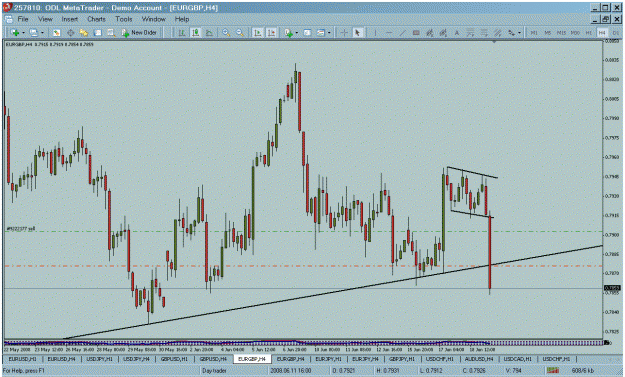This screenshot has width=625, height=377.
Task: Open the Charts menu
Action: tap(96, 19)
